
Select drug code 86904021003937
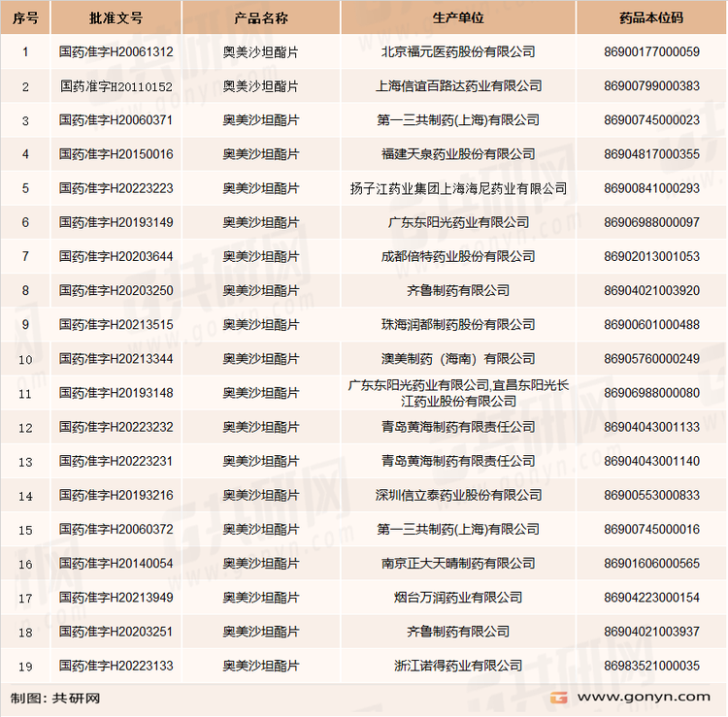651,632
